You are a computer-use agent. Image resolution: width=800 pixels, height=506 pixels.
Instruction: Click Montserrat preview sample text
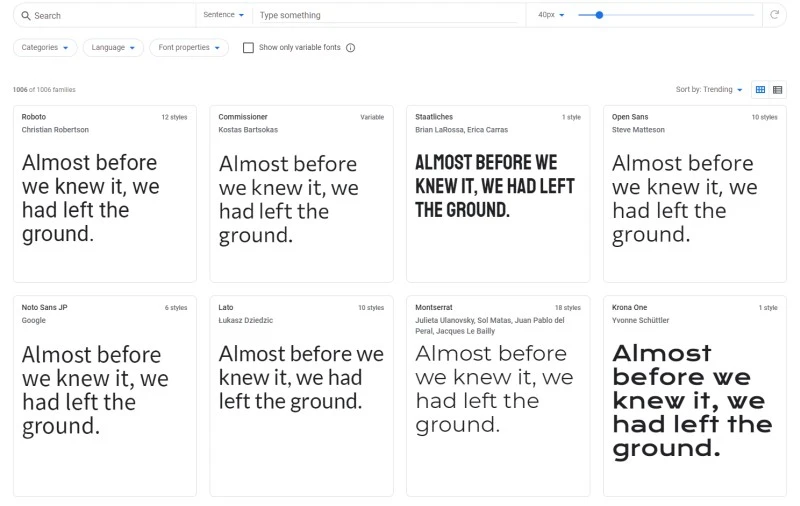[494, 389]
